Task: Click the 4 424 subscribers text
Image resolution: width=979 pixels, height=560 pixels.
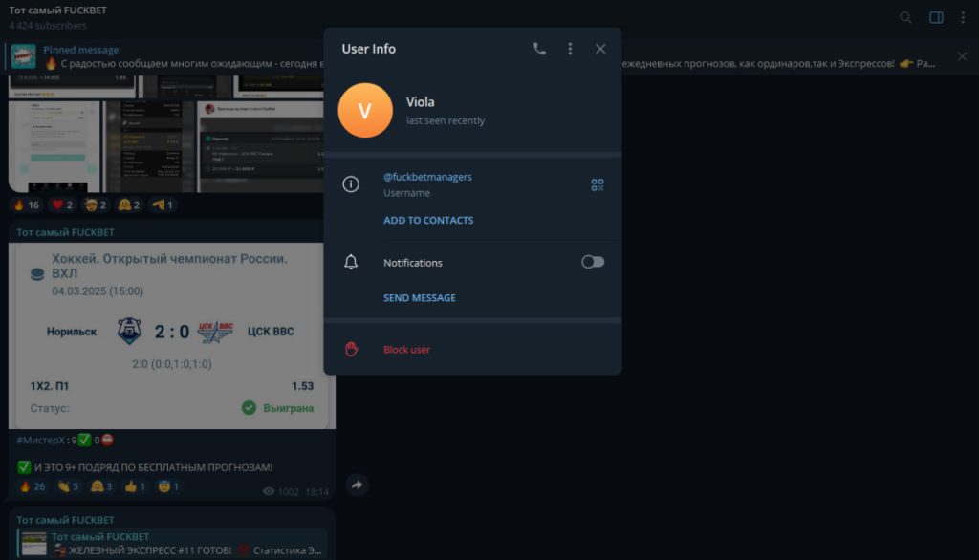Action: 48,26
